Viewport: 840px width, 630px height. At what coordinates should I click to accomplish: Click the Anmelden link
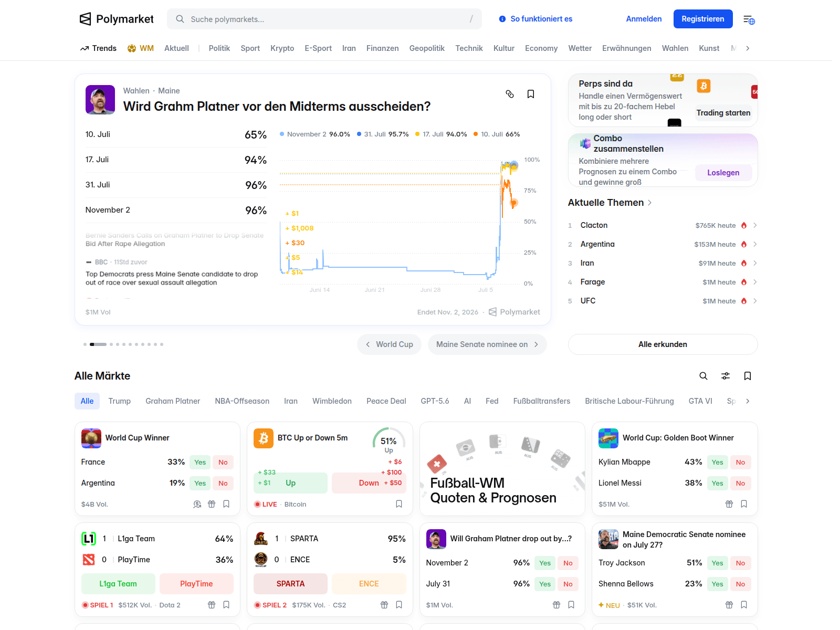[644, 19]
